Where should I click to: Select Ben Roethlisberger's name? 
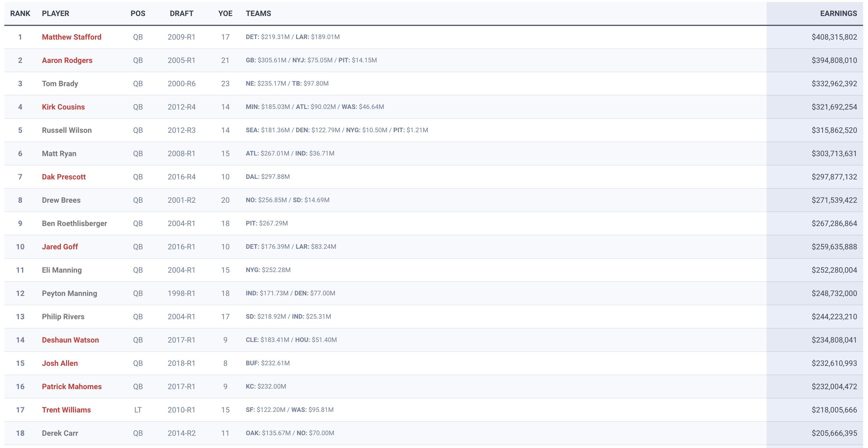(x=75, y=223)
